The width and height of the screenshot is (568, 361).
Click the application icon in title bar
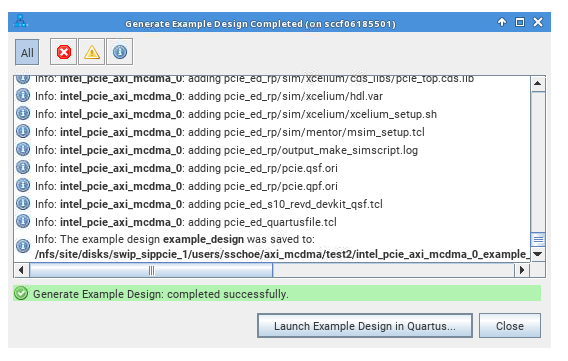click(x=21, y=22)
